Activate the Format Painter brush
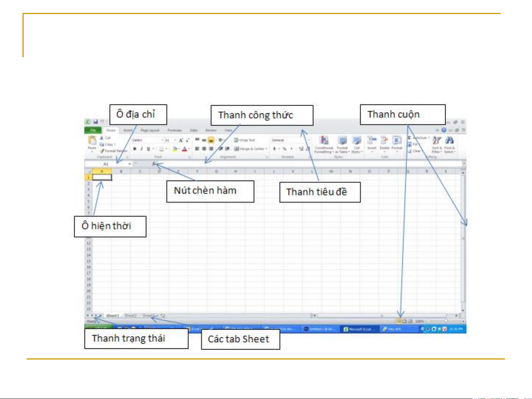 click(113, 151)
